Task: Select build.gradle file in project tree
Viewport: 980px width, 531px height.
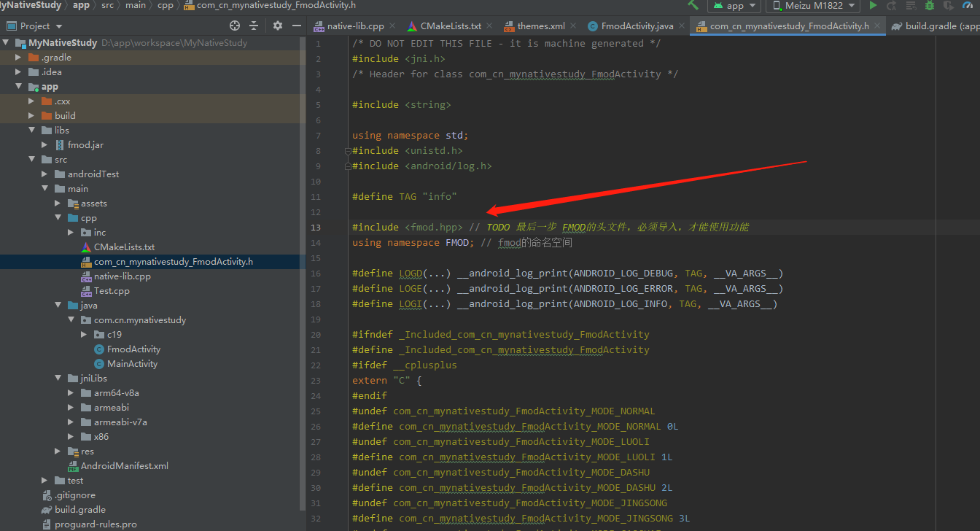Action: point(80,510)
